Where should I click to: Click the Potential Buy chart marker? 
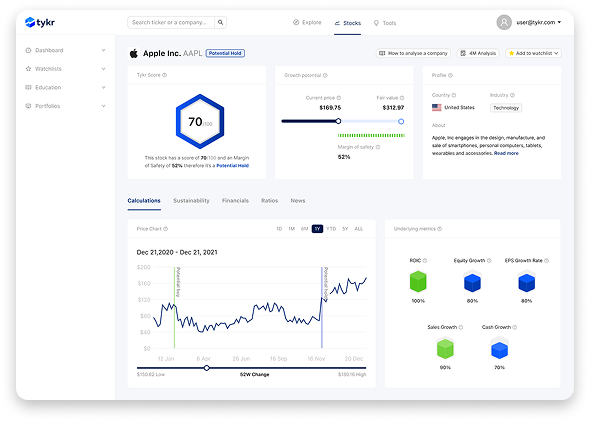point(174,307)
